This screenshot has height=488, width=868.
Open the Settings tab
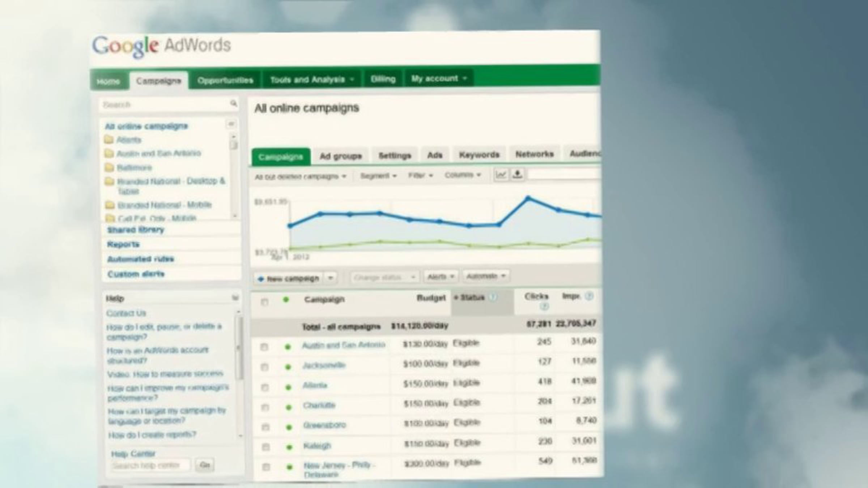click(x=395, y=155)
